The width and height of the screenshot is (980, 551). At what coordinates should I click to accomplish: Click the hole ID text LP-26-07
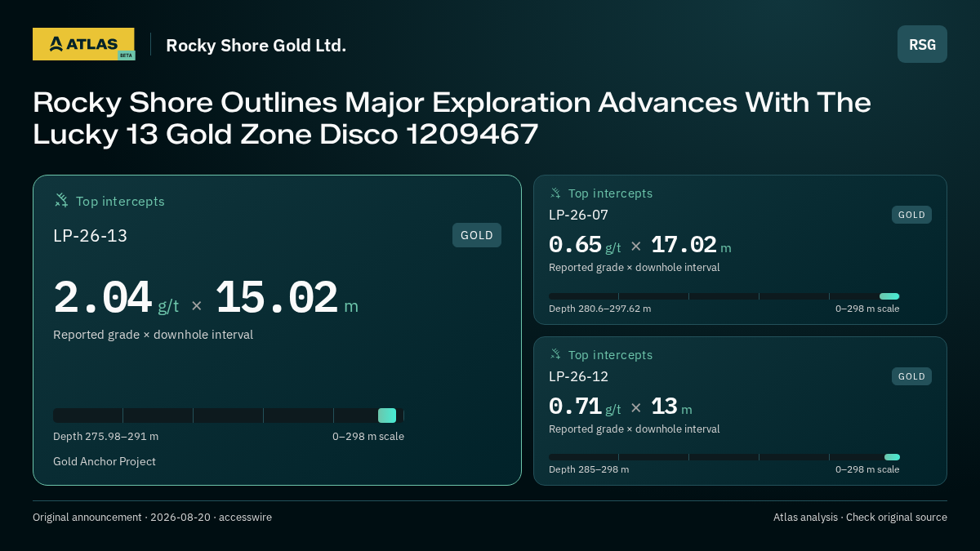tap(578, 215)
